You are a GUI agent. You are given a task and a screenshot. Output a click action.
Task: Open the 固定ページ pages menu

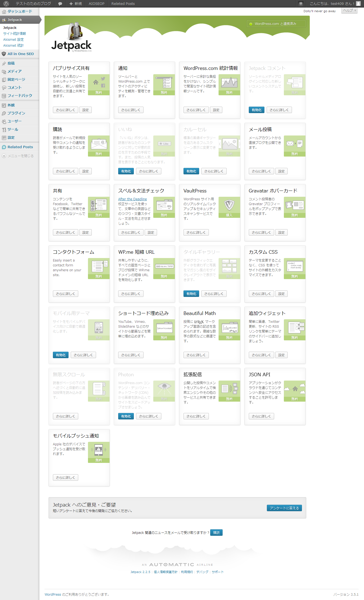point(20,79)
